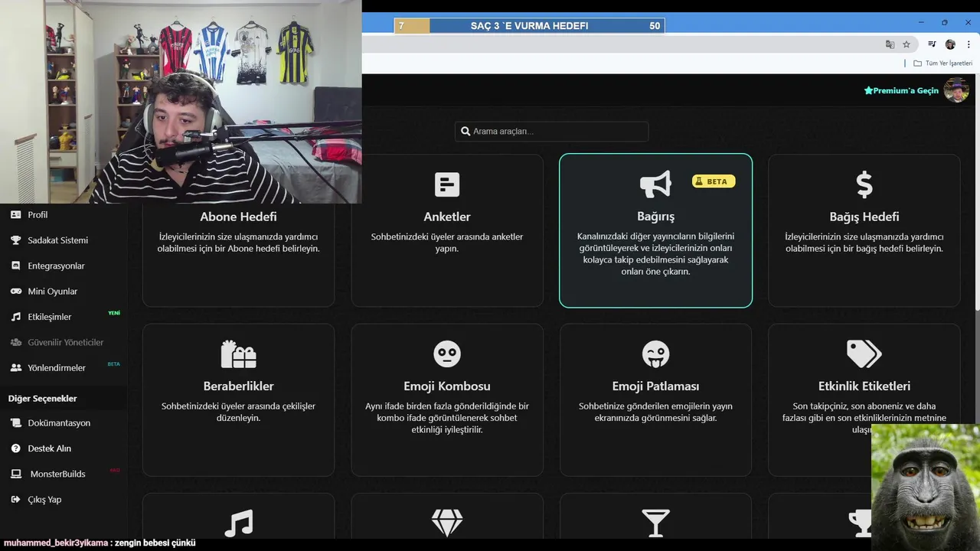The width and height of the screenshot is (980, 551).
Task: Click the diamond gem card icon
Action: tap(447, 523)
